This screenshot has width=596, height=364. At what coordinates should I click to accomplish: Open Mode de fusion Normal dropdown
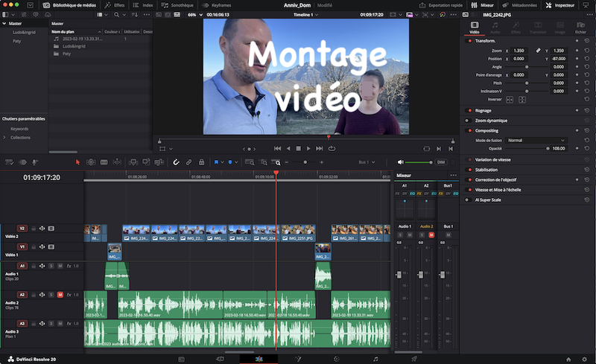coord(536,140)
